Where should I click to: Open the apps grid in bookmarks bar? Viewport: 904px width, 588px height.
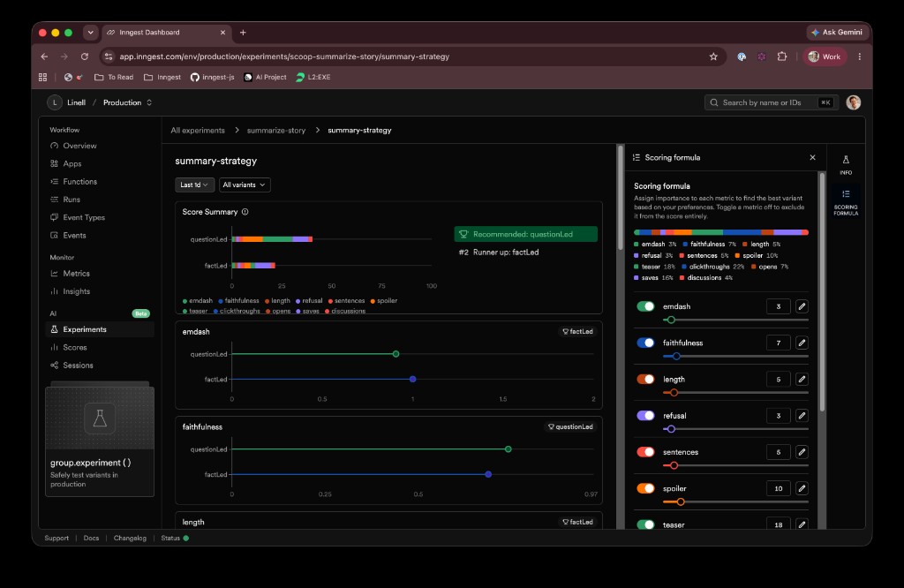coord(42,77)
